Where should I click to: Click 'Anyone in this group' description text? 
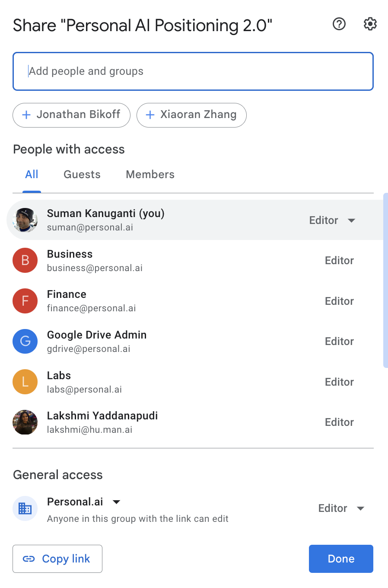tap(138, 519)
